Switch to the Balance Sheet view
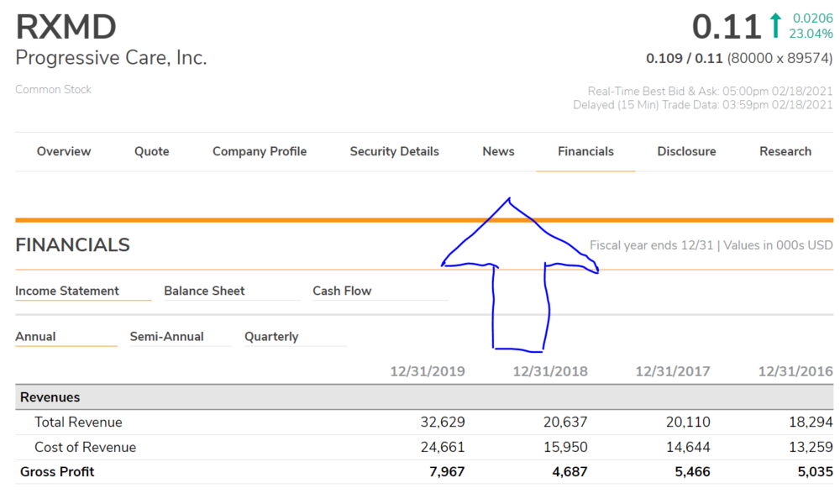The width and height of the screenshot is (840, 504). coord(204,291)
